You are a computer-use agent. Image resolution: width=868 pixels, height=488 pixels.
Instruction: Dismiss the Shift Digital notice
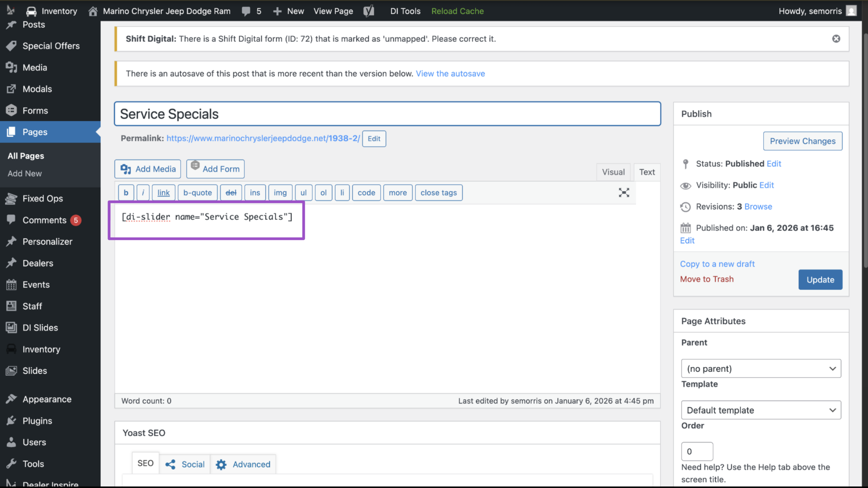click(836, 39)
